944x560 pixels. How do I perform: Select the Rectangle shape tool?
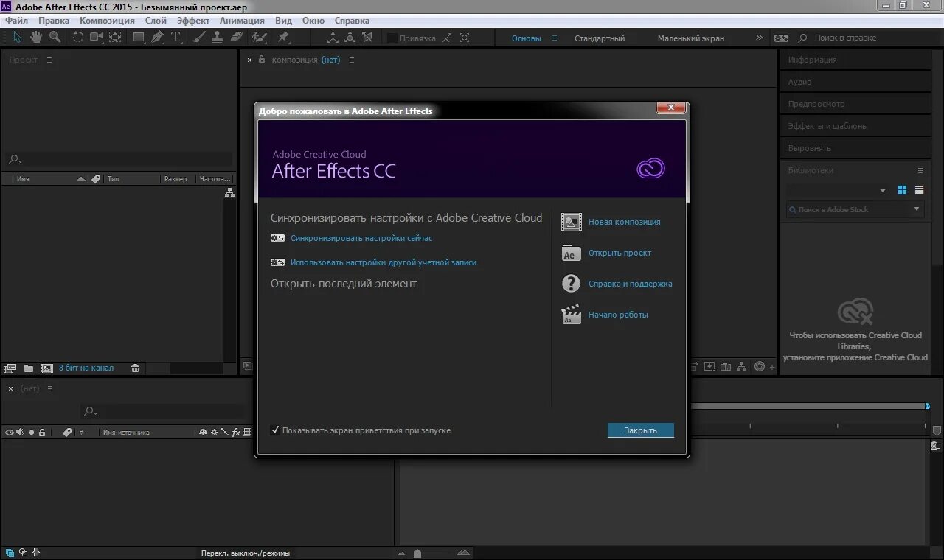139,38
